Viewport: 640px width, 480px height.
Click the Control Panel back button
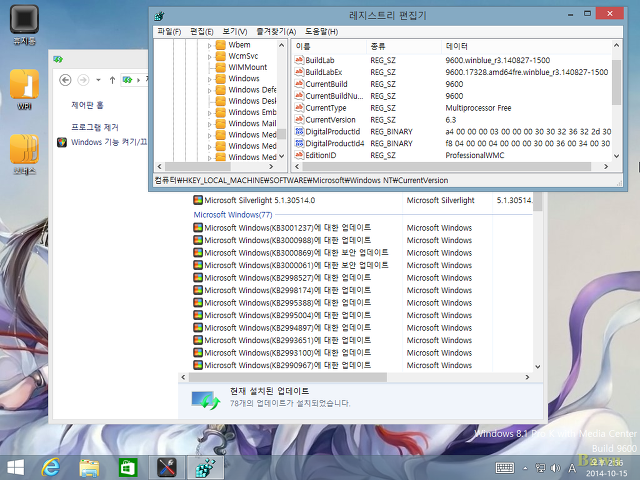65,80
